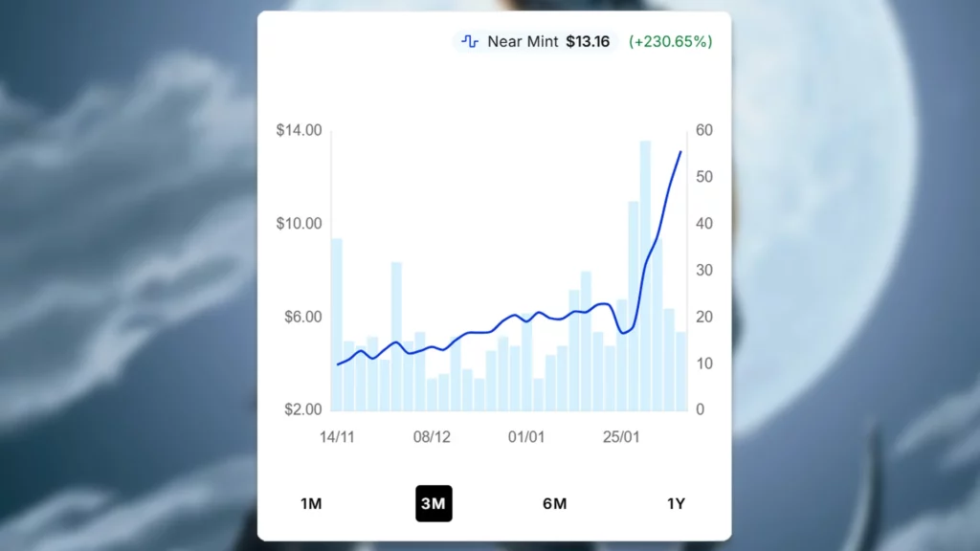Select the 1M time range

click(x=311, y=504)
